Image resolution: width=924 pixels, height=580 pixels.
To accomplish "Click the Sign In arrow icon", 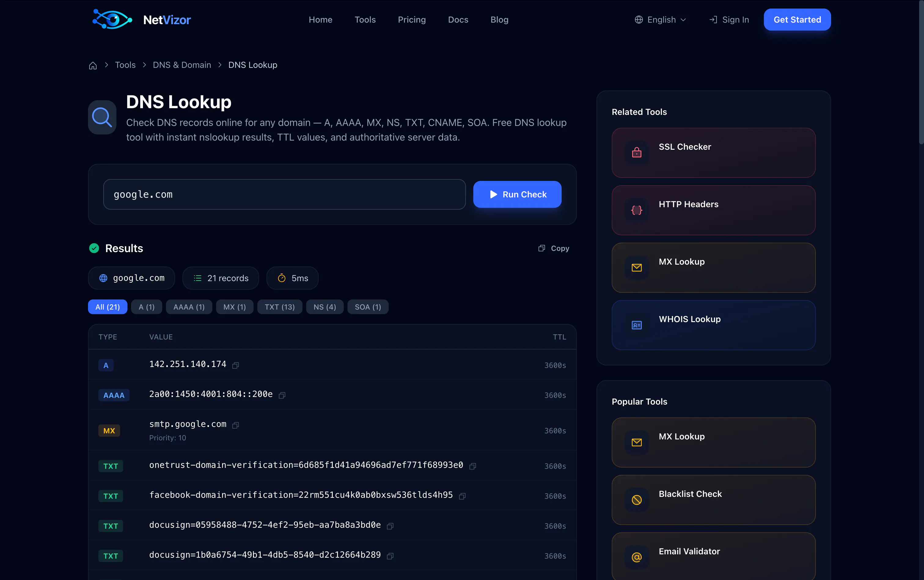I will 713,20.
